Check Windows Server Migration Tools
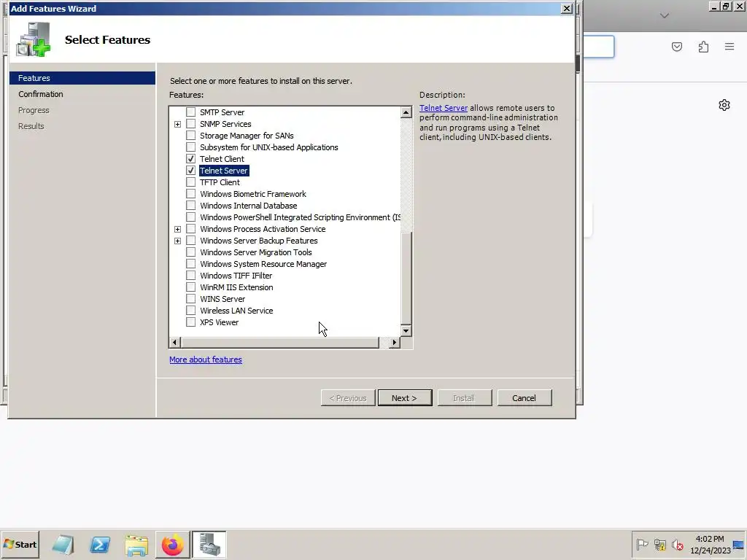 [x=190, y=252]
